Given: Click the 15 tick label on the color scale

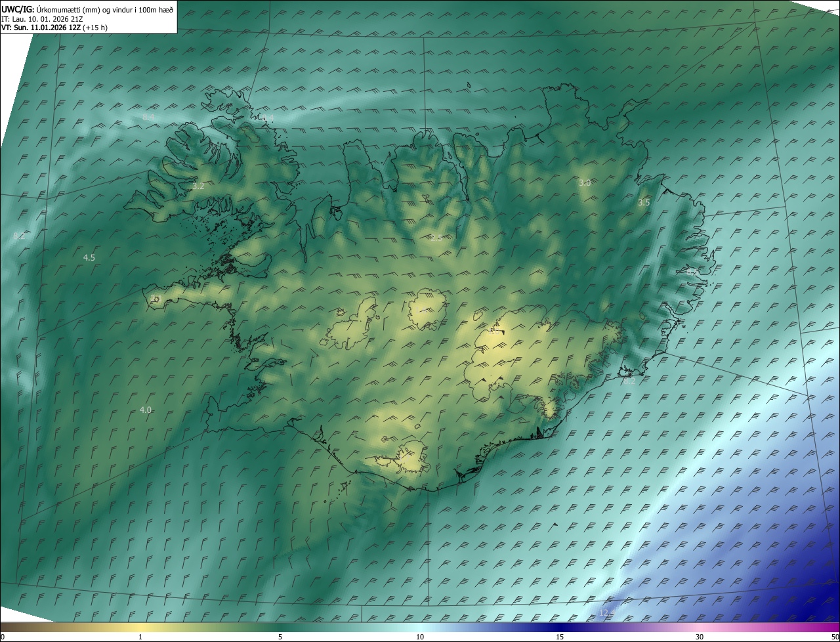Looking at the screenshot, I should (x=560, y=637).
